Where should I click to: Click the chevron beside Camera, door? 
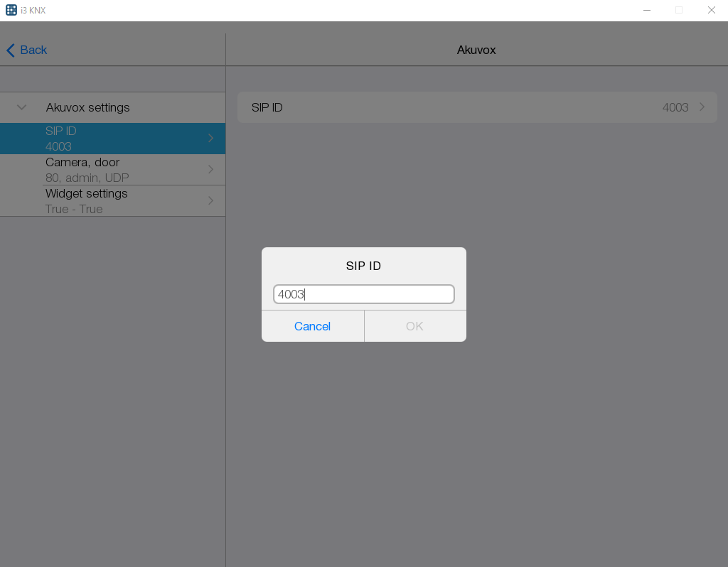point(210,170)
